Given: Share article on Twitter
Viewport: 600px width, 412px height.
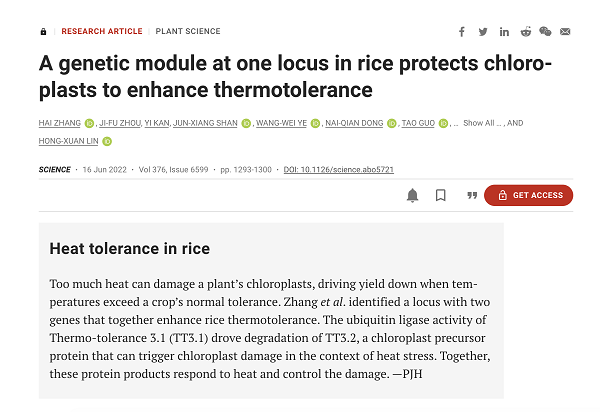Looking at the screenshot, I should click(483, 32).
